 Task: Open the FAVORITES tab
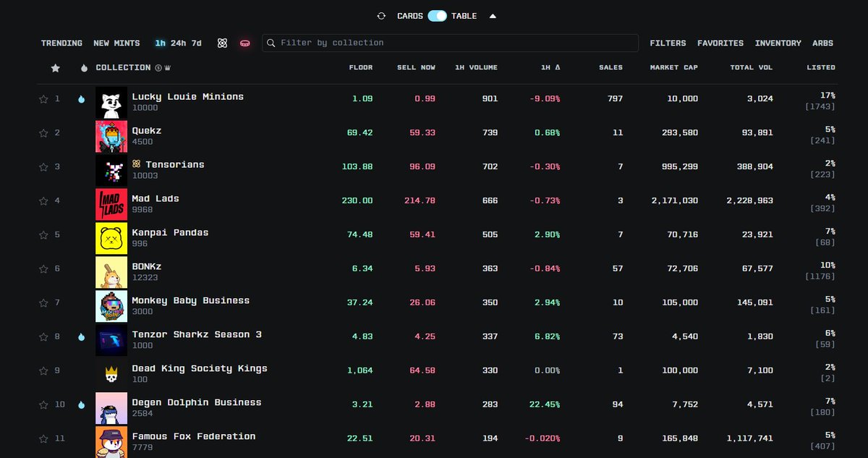(720, 43)
